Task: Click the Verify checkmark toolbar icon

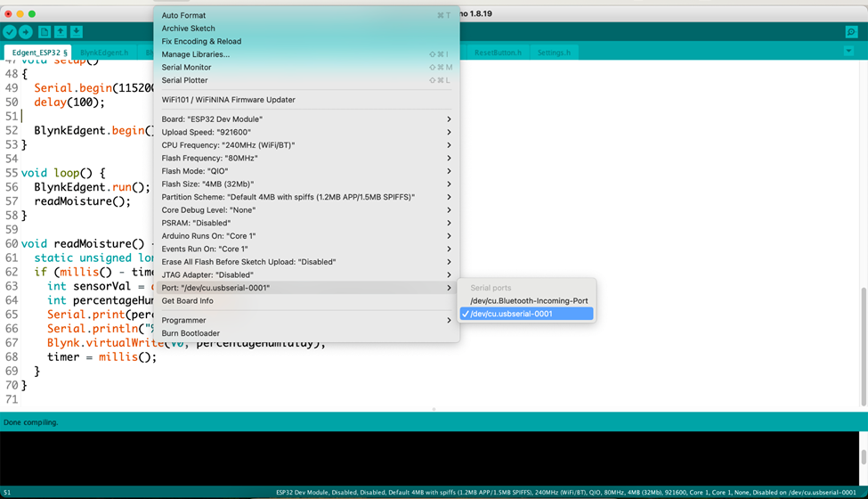Action: pos(10,32)
